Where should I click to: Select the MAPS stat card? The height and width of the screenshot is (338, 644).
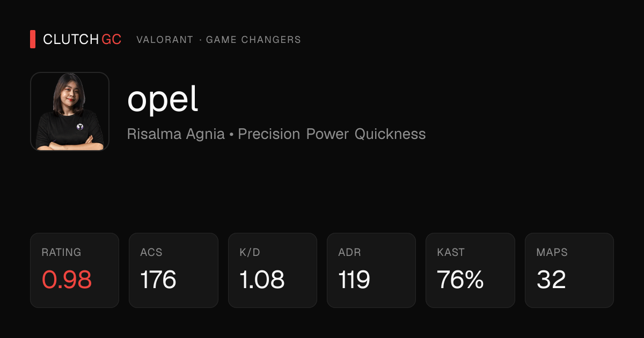pos(569,270)
